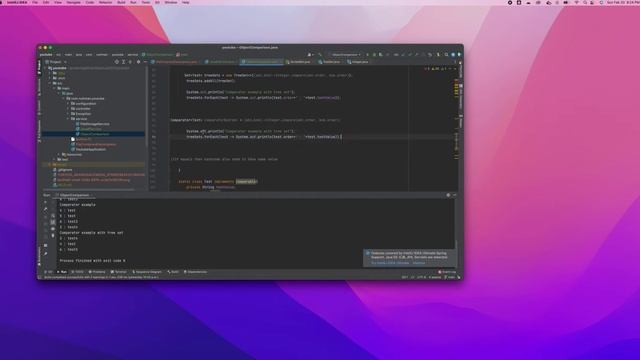Open the Navigate menu
Image resolution: width=640 pixels, height=360 pixels.
pos(73,2)
